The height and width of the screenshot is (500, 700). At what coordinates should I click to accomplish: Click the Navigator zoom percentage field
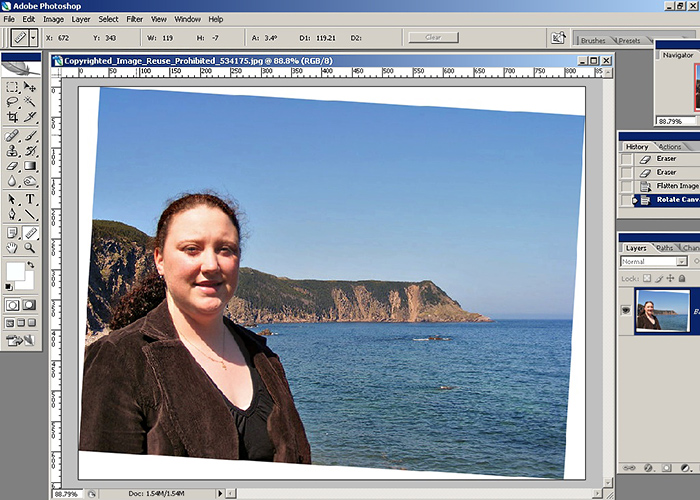coord(676,121)
